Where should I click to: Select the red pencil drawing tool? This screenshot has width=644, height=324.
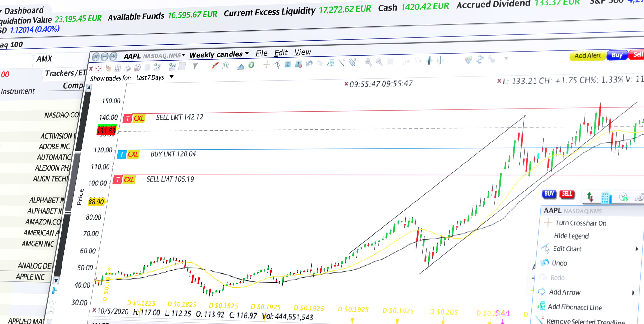(x=215, y=65)
